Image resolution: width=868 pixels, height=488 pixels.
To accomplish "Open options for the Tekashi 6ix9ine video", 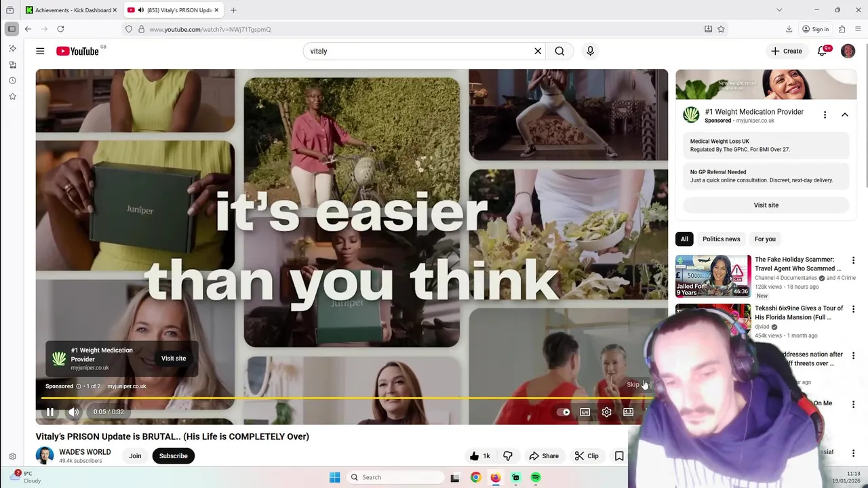I will 853,309.
